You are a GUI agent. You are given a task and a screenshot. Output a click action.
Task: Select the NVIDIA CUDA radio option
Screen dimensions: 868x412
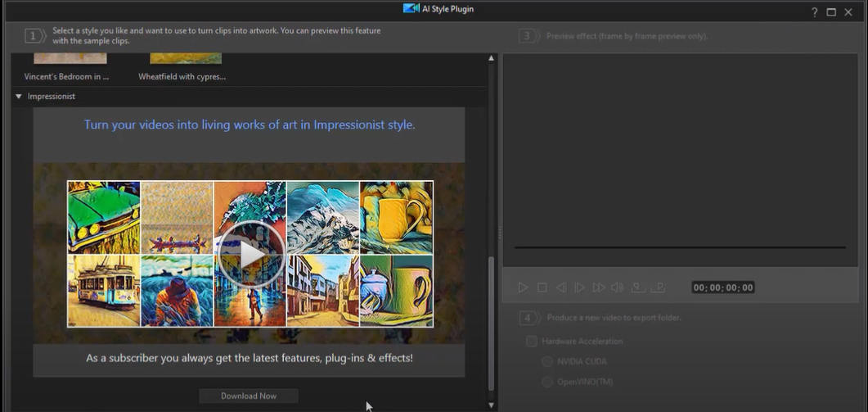(x=547, y=361)
